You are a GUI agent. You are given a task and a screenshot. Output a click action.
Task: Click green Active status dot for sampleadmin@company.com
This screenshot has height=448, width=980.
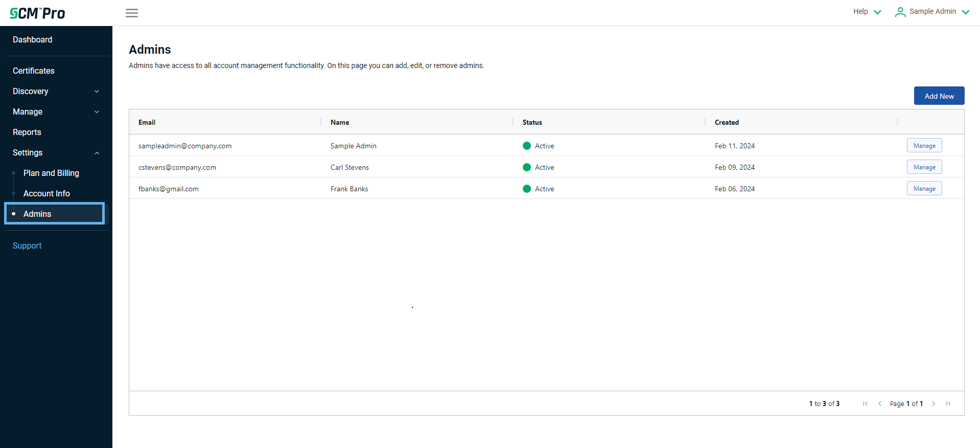[527, 146]
